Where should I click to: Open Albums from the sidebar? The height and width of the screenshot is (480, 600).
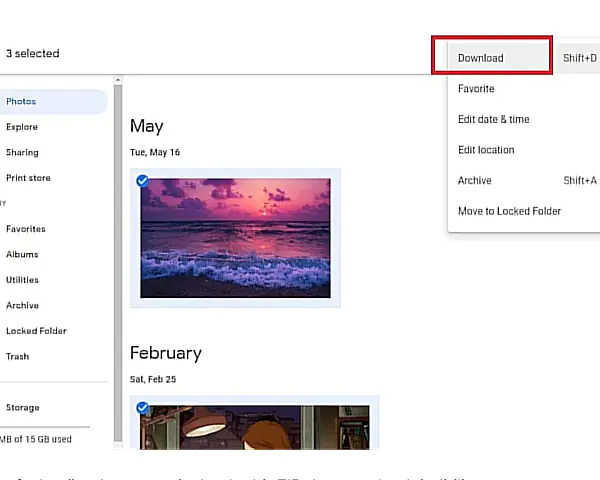tap(22, 255)
